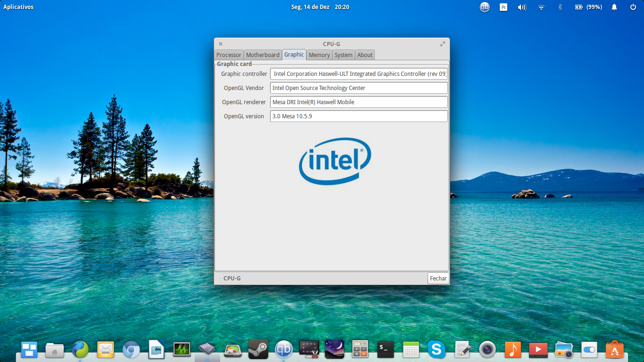The image size is (644, 362).
Task: Open qBittorrent tray indicator
Action: [x=485, y=7]
